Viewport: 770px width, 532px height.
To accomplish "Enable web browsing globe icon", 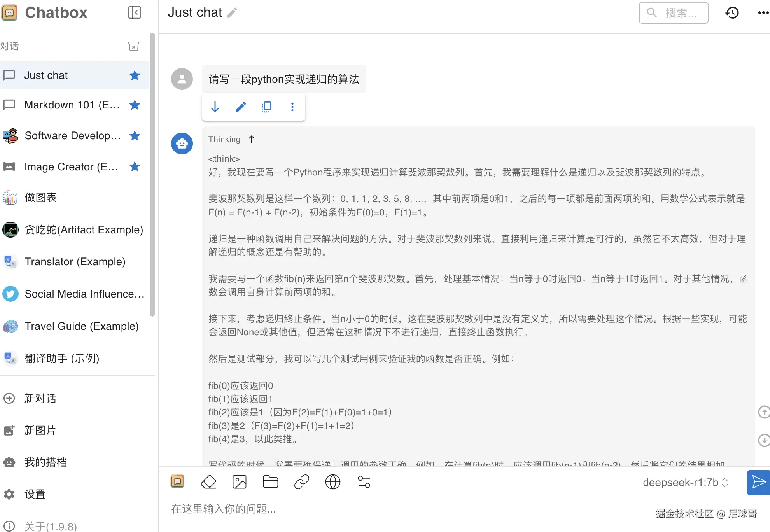I will pos(332,482).
